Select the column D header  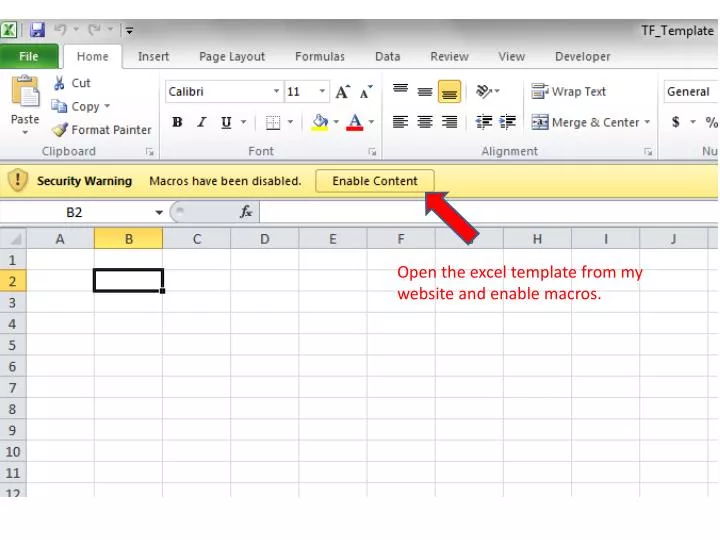coord(264,239)
